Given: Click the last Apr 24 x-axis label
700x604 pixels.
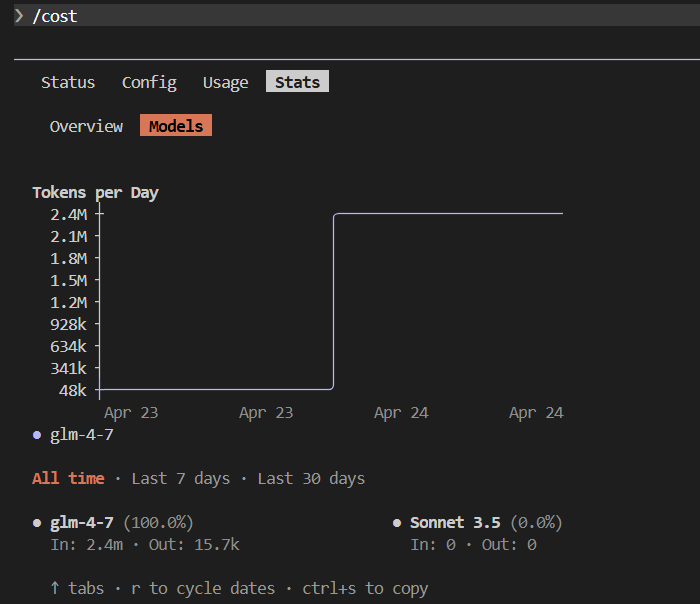Looking at the screenshot, I should tap(536, 412).
